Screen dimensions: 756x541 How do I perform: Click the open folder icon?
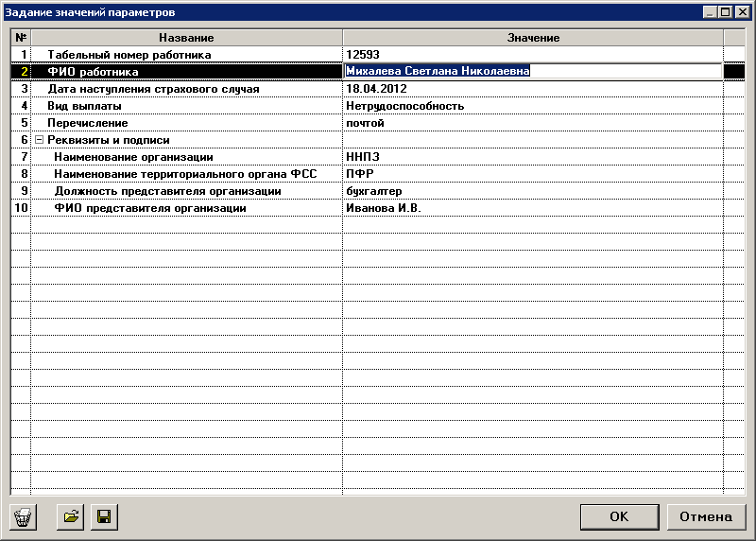[x=71, y=517]
